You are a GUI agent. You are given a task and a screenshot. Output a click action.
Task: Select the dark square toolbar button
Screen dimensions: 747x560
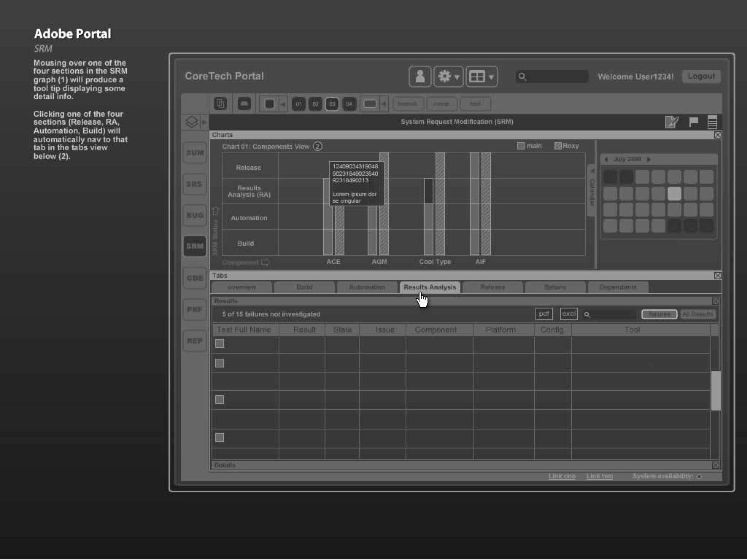pos(269,104)
